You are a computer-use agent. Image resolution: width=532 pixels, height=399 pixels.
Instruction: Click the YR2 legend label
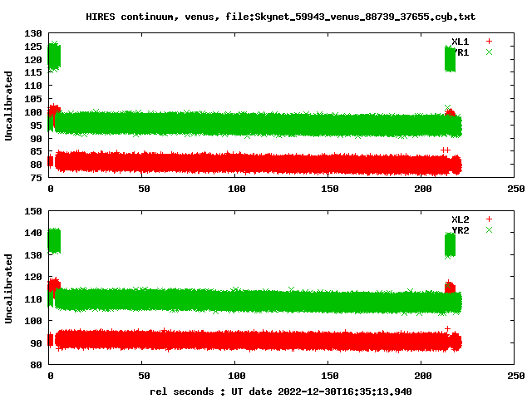point(461,230)
